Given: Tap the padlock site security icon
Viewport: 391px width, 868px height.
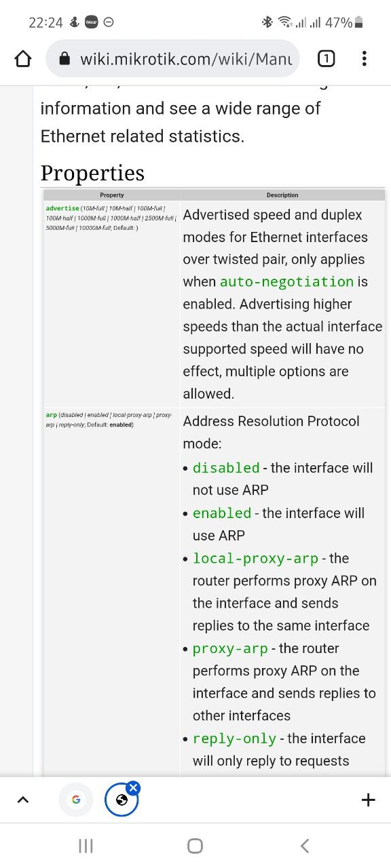Looking at the screenshot, I should [65, 59].
